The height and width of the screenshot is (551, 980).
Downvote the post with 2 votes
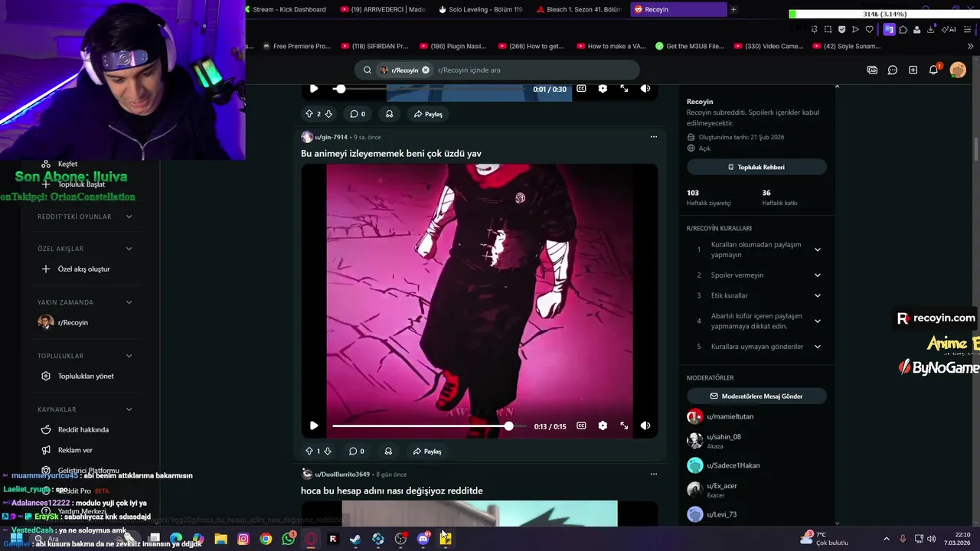point(328,114)
